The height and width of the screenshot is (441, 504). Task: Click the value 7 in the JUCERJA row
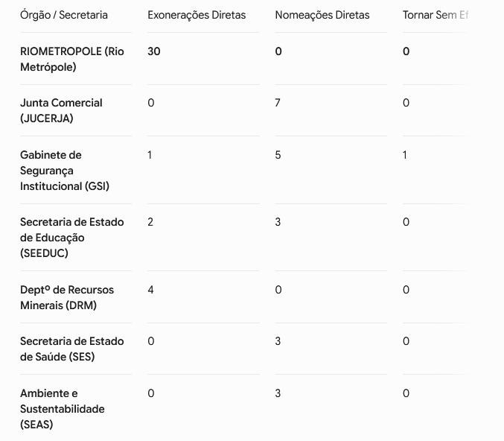pyautogui.click(x=278, y=103)
